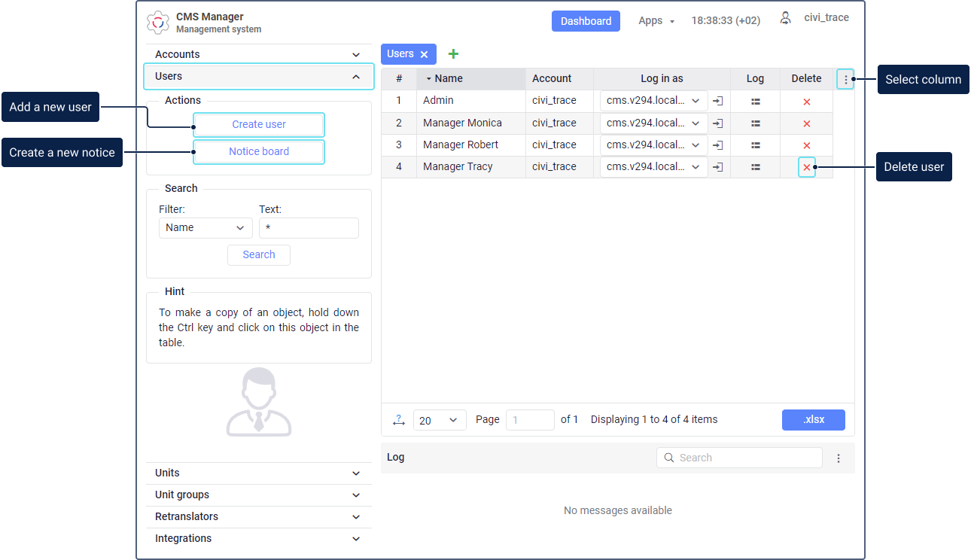Open the rows per page dropdown
Viewport: 971px width, 560px height.
point(439,420)
